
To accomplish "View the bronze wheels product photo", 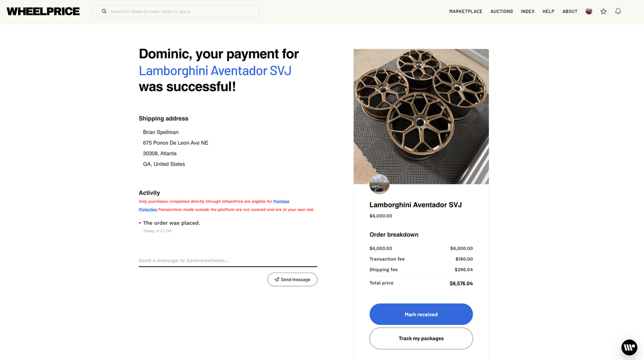I will [x=421, y=116].
